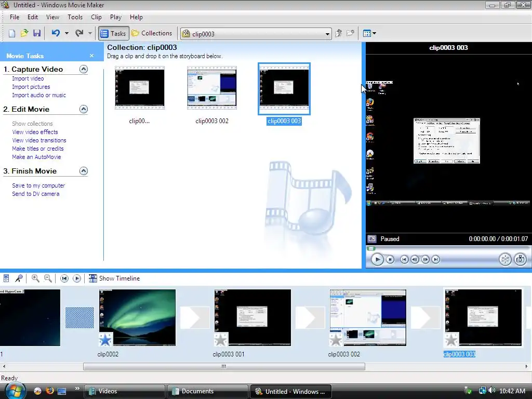Viewport: 532px width, 399px height.
Task: Open a project with the folder icon
Action: click(x=24, y=33)
